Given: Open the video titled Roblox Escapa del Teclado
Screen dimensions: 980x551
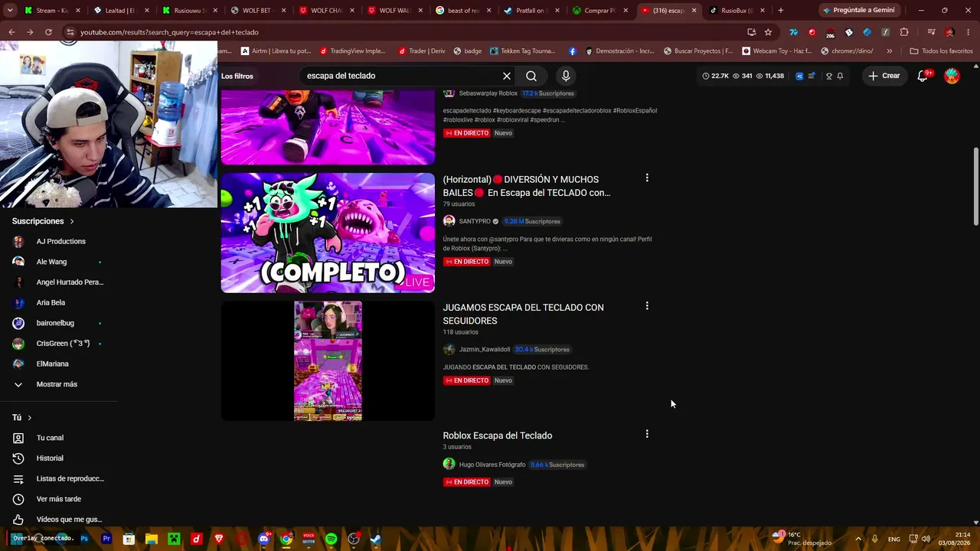Looking at the screenshot, I should tap(498, 435).
